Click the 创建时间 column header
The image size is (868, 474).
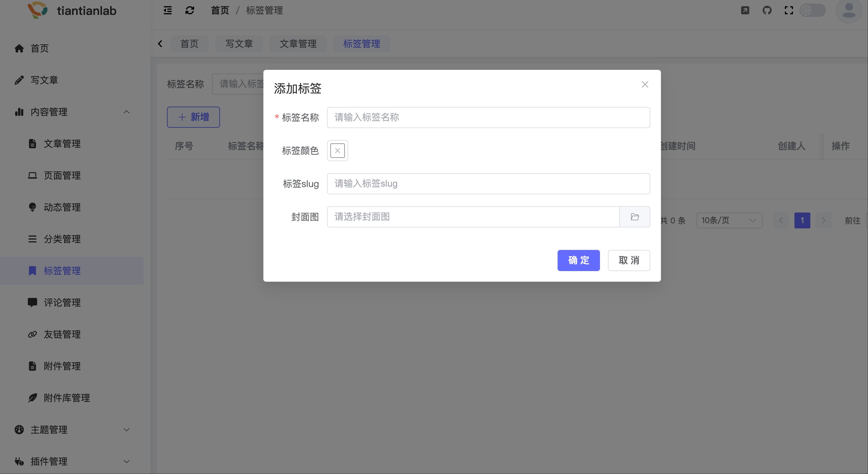point(678,146)
